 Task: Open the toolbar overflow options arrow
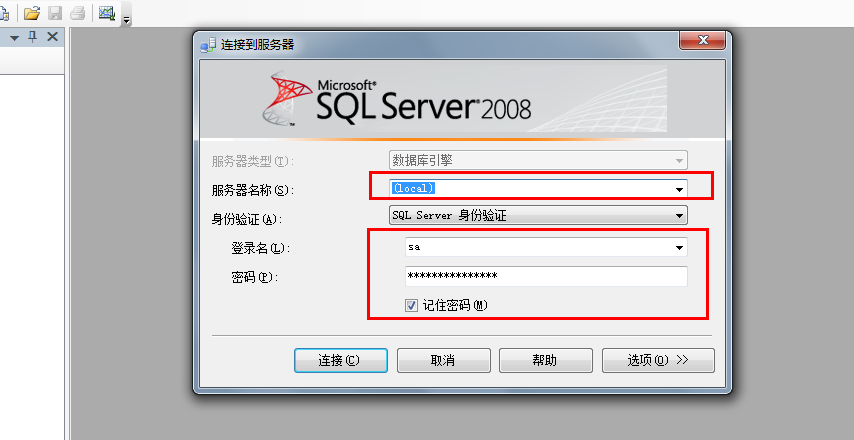126,20
